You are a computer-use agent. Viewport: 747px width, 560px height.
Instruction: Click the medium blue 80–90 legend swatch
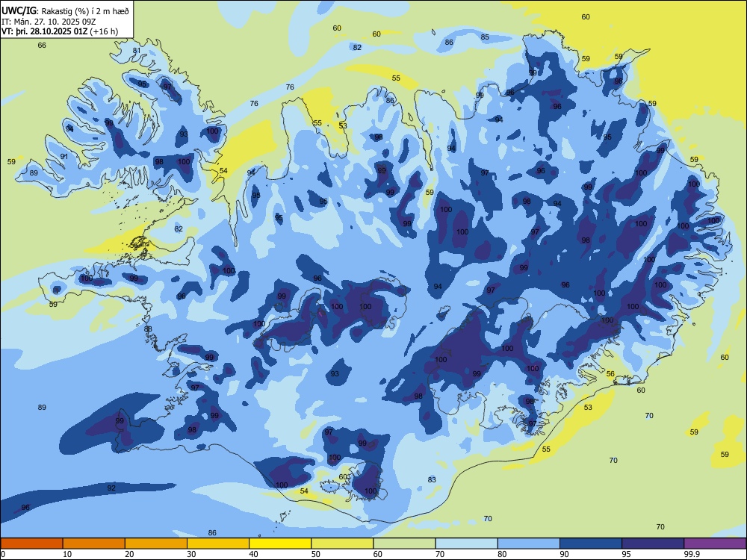click(529, 544)
